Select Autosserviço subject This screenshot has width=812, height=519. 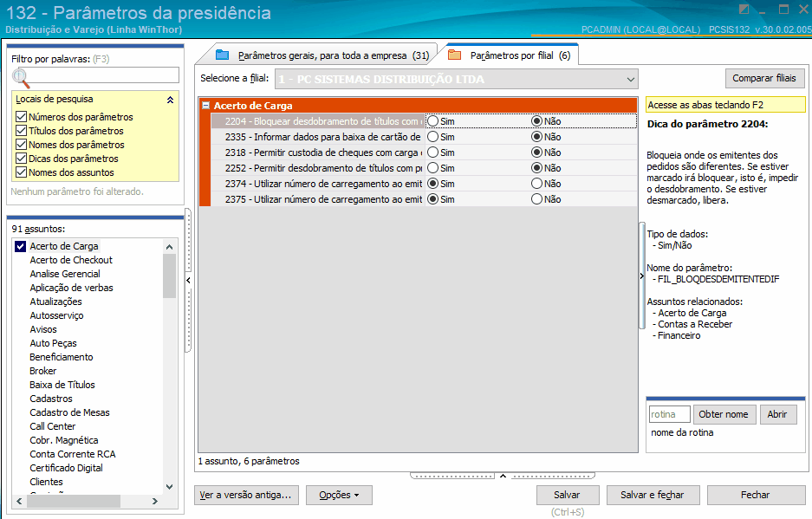click(56, 315)
